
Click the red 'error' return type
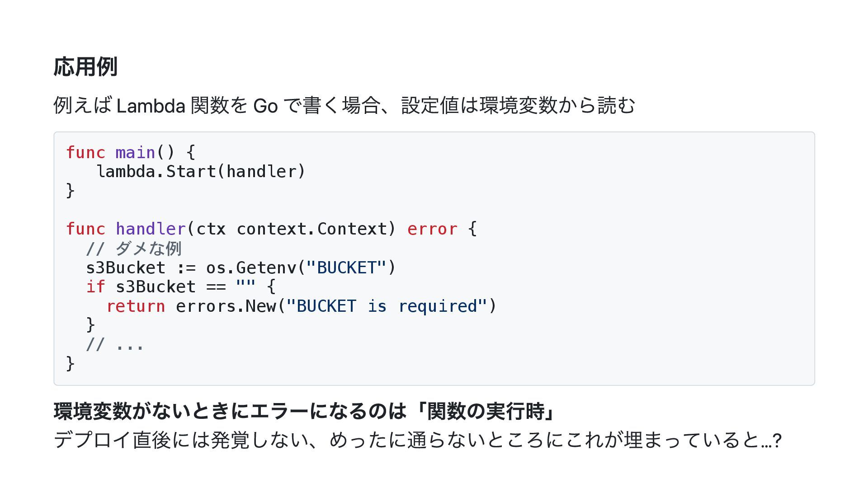(x=432, y=229)
